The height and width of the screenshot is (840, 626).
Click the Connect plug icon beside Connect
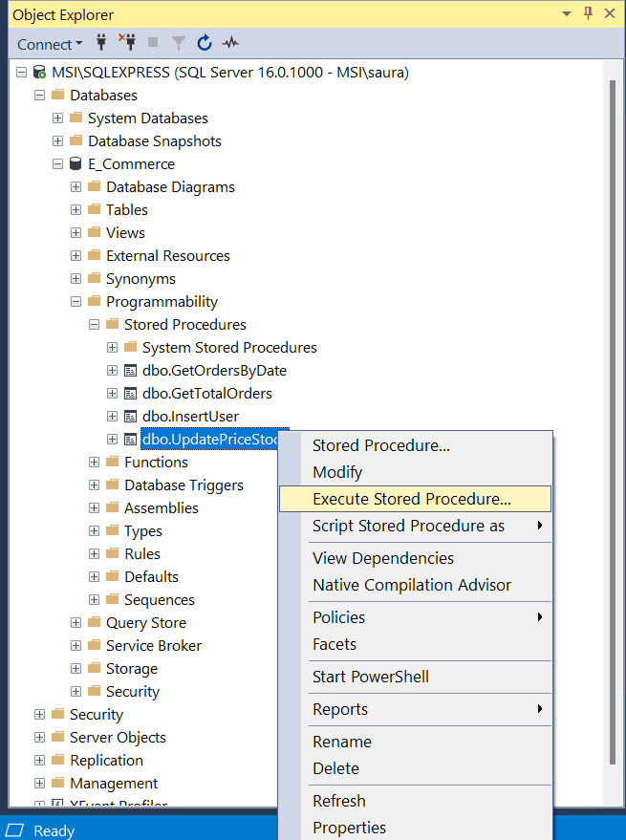tap(100, 44)
